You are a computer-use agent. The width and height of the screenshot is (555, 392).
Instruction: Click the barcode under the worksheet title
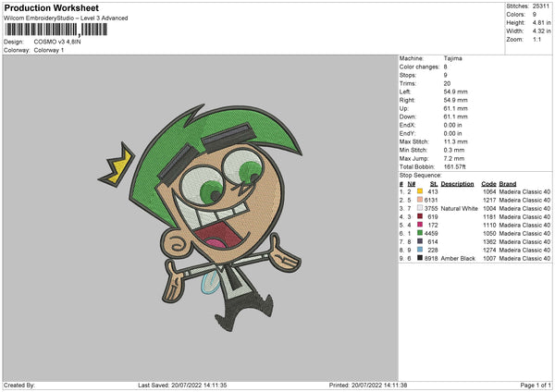[55, 31]
